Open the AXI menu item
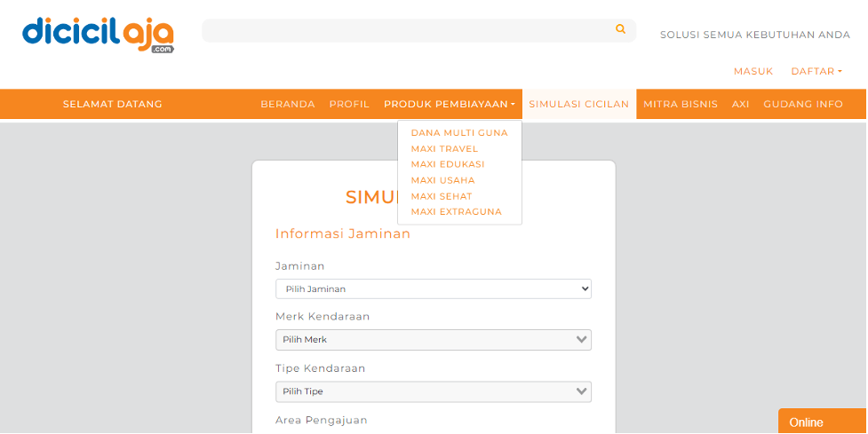This screenshot has width=868, height=434. [740, 104]
